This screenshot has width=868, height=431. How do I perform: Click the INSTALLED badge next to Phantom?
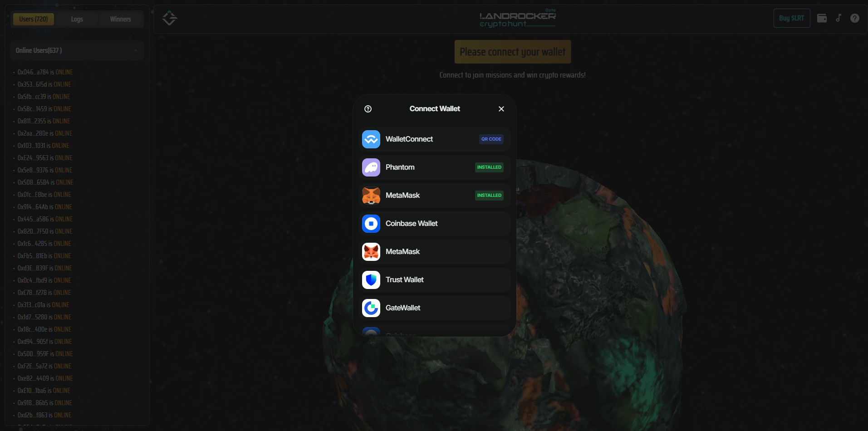489,167
